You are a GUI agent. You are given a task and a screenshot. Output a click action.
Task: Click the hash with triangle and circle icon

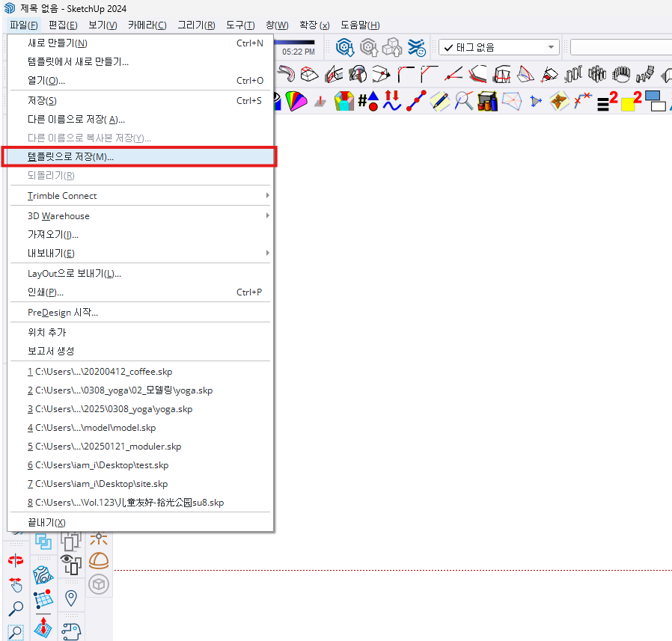(369, 102)
